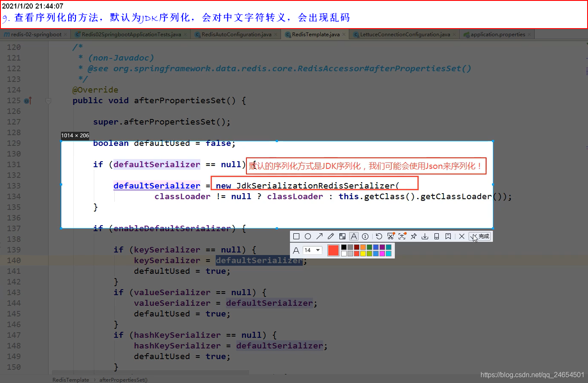Pin the screenshot to screen
This screenshot has width=588, height=383.
click(414, 236)
